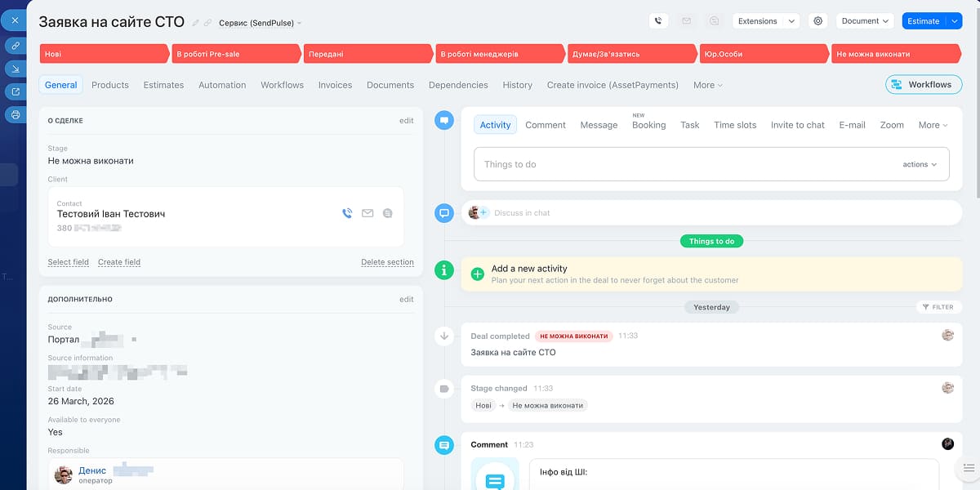The image size is (980, 490).
Task: Click the Delete section link
Action: click(x=387, y=262)
